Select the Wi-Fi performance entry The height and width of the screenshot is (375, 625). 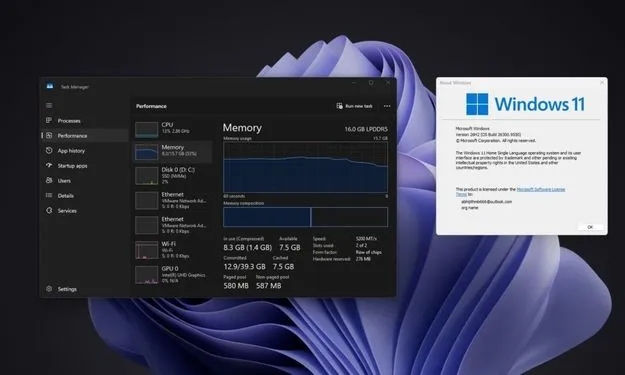point(173,249)
